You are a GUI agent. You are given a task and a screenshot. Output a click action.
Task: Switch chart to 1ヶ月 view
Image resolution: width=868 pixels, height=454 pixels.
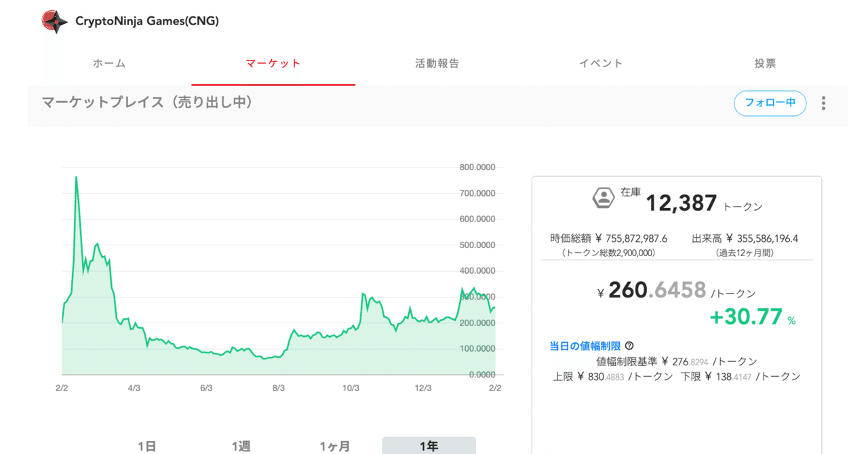335,445
